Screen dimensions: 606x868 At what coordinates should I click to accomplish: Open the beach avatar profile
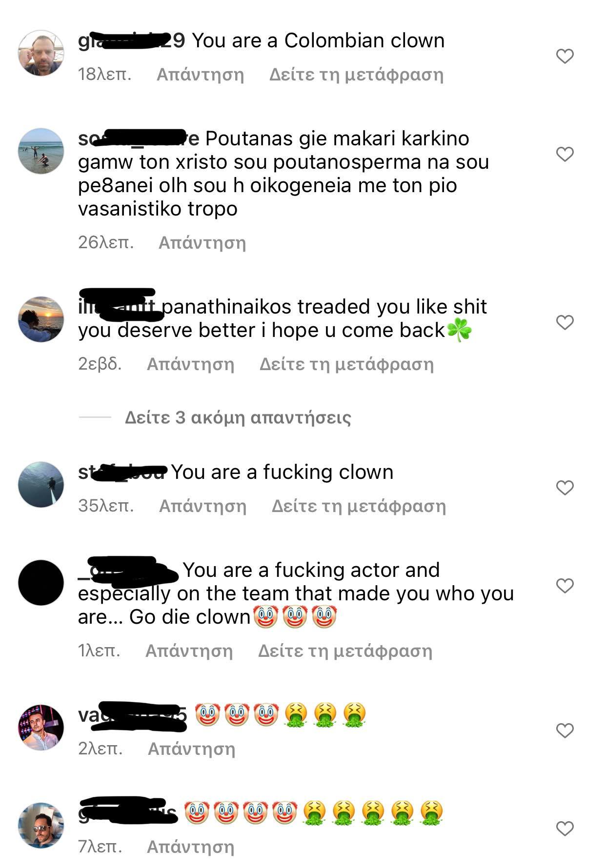pos(41,151)
